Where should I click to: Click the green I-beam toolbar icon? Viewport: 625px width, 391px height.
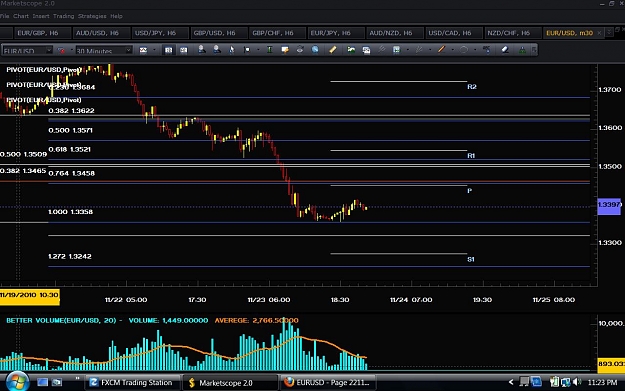(x=270, y=50)
